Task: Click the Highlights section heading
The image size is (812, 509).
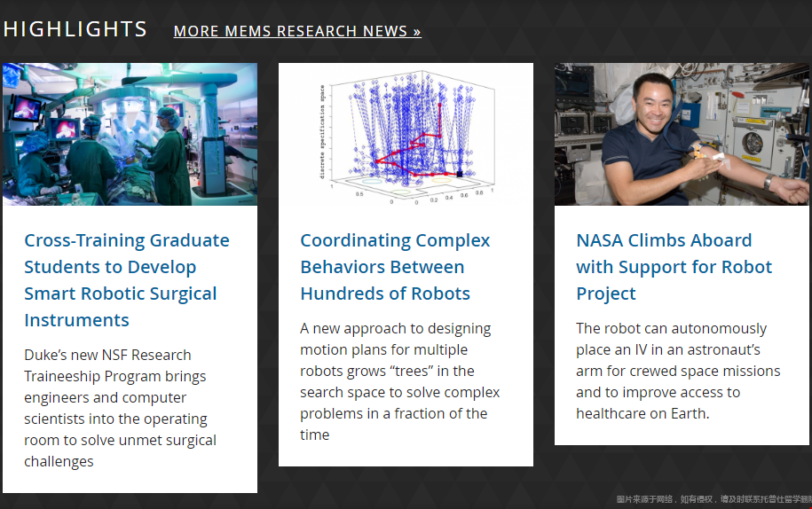Action: click(x=75, y=29)
